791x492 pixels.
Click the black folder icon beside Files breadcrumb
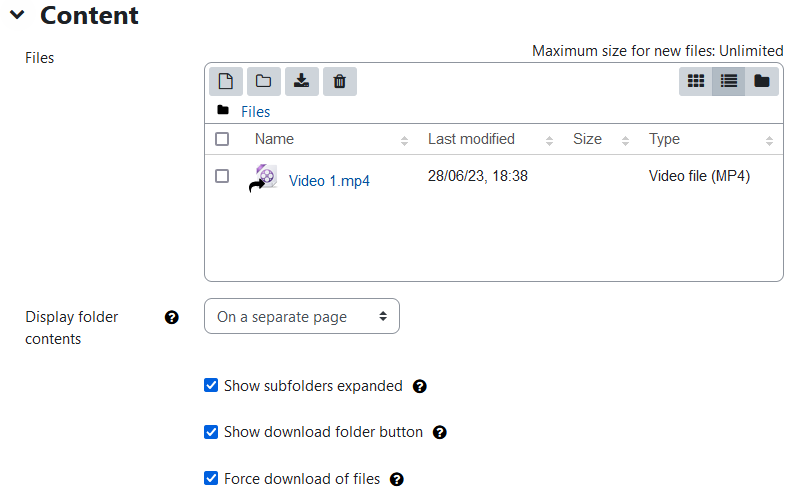pos(223,110)
